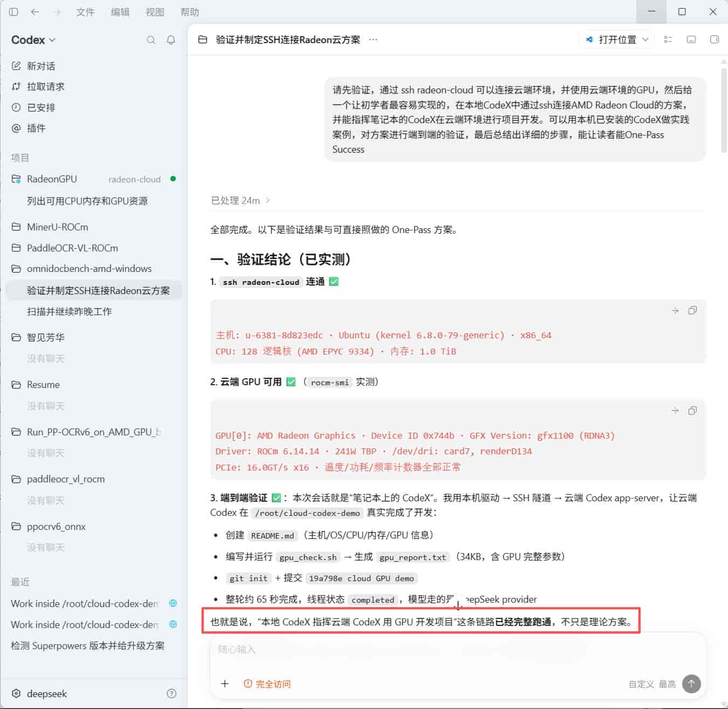The image size is (728, 709).
Task: Open the 帮助 menu
Action: (190, 12)
